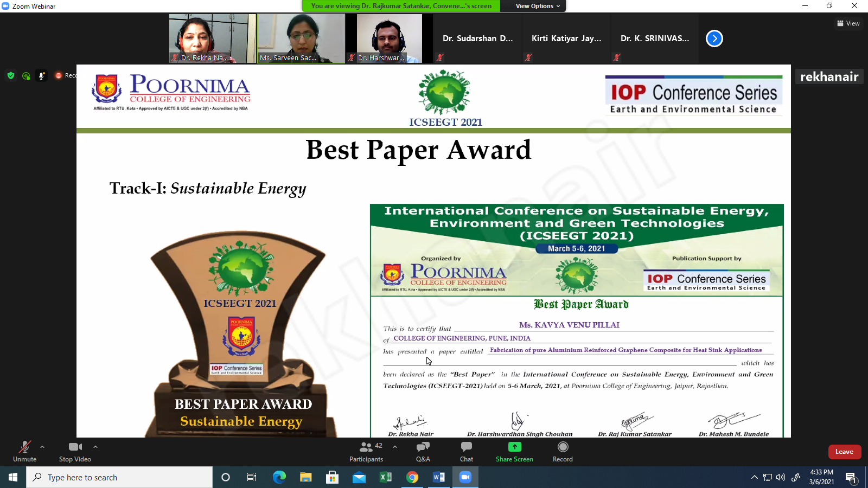Image resolution: width=868 pixels, height=488 pixels.
Task: Open Windows Start menu
Action: pos(13,477)
